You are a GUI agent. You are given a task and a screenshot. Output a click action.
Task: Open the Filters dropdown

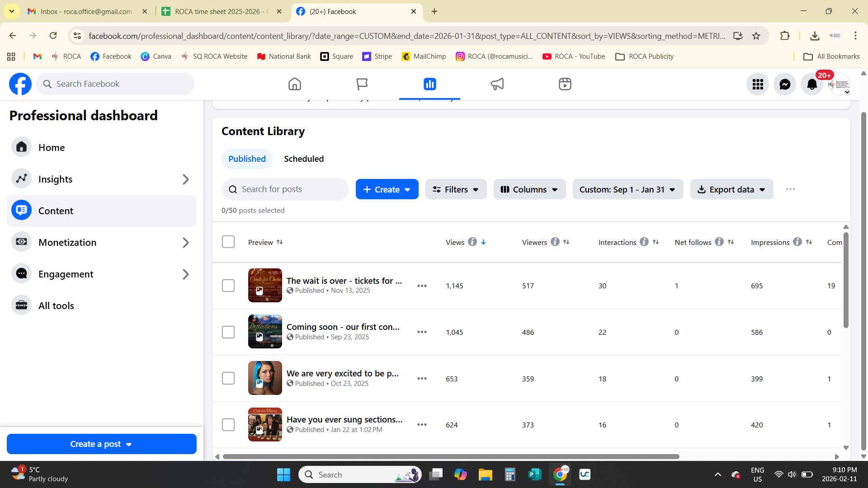coord(456,189)
